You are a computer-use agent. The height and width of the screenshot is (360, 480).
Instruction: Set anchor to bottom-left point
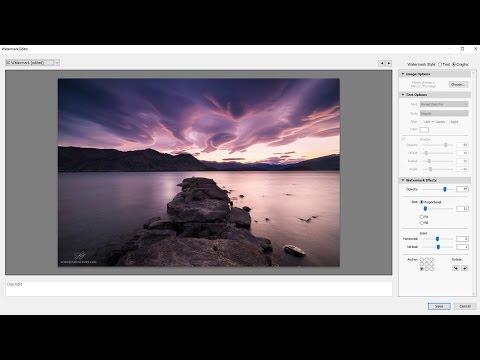click(x=422, y=269)
